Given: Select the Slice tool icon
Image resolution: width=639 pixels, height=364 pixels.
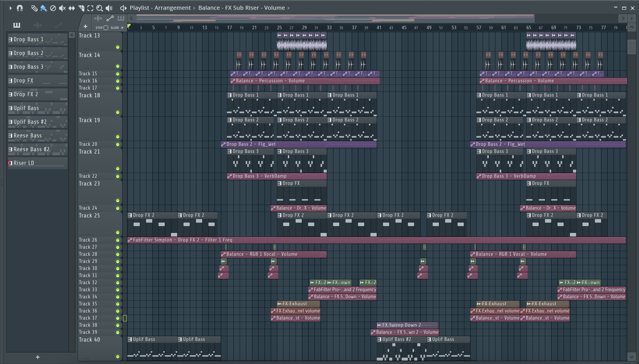Looking at the screenshot, I should [x=81, y=8].
